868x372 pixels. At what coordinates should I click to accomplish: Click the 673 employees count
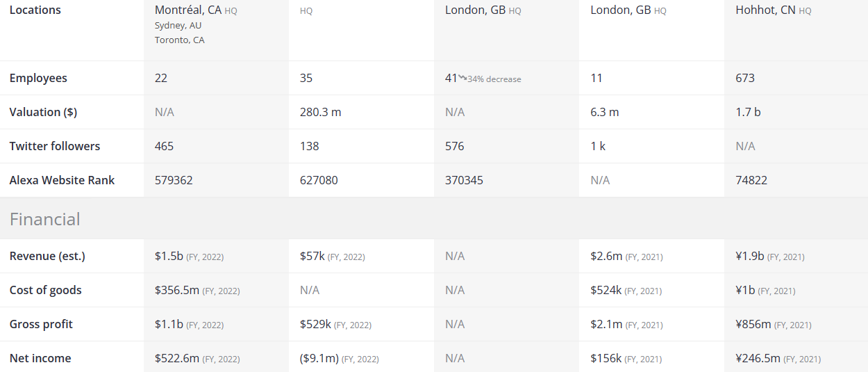click(745, 78)
